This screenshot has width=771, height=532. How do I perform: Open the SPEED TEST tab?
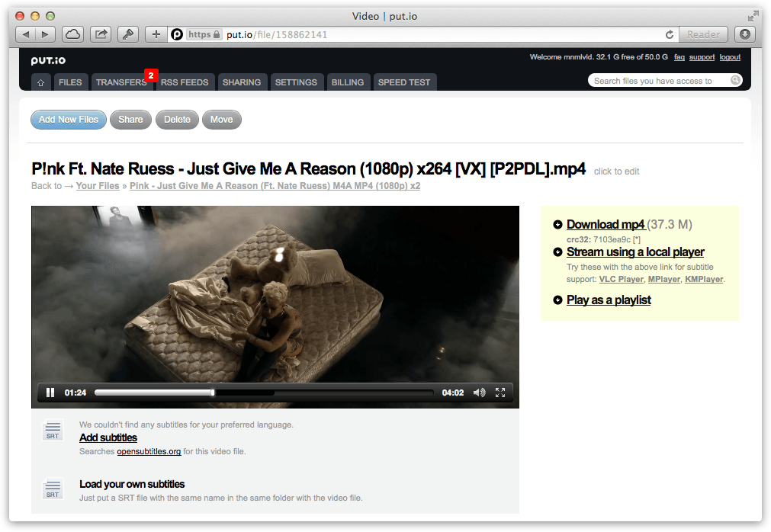(404, 82)
